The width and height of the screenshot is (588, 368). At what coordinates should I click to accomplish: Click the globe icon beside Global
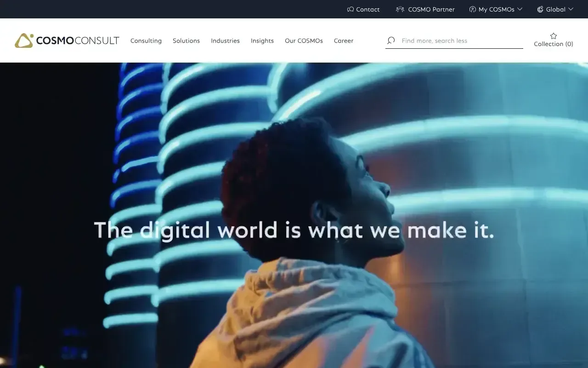[540, 9]
